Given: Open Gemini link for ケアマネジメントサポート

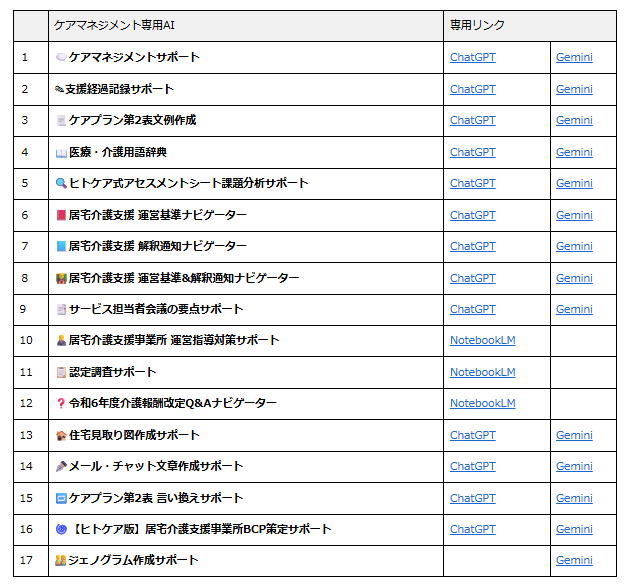Looking at the screenshot, I should point(574,57).
